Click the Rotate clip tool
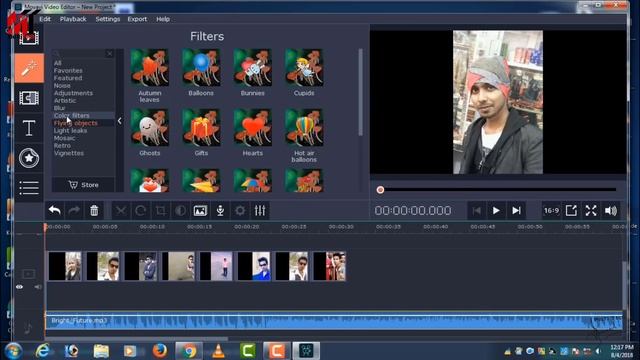This screenshot has width=640, height=360. pyautogui.click(x=141, y=211)
